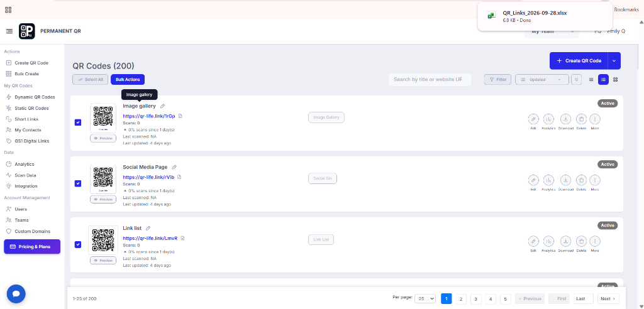Image resolution: width=644 pixels, height=309 pixels.
Task: Open More options for Link list
Action: [x=595, y=241]
